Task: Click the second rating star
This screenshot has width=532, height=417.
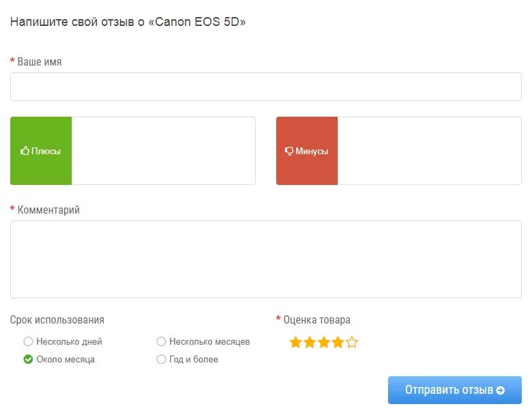Action: (310, 343)
